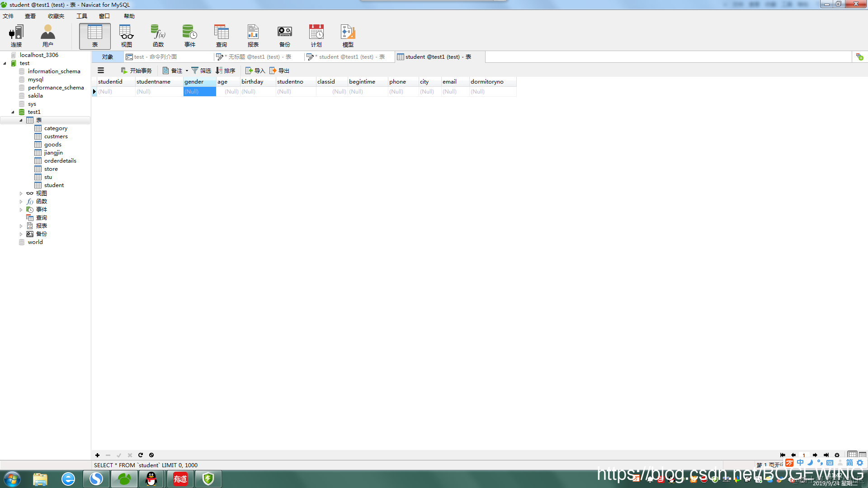Open the 连接 connection tool
868x488 pixels.
16,36
